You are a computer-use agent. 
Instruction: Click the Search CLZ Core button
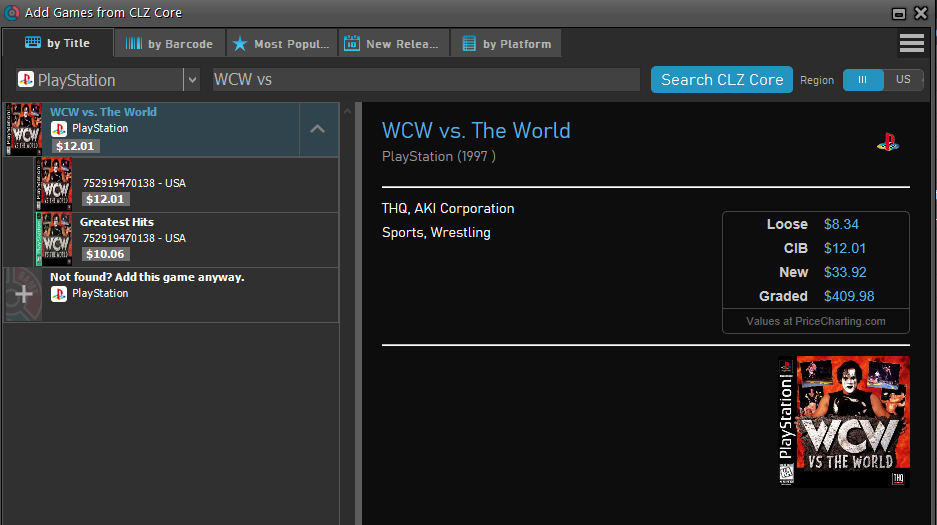721,80
